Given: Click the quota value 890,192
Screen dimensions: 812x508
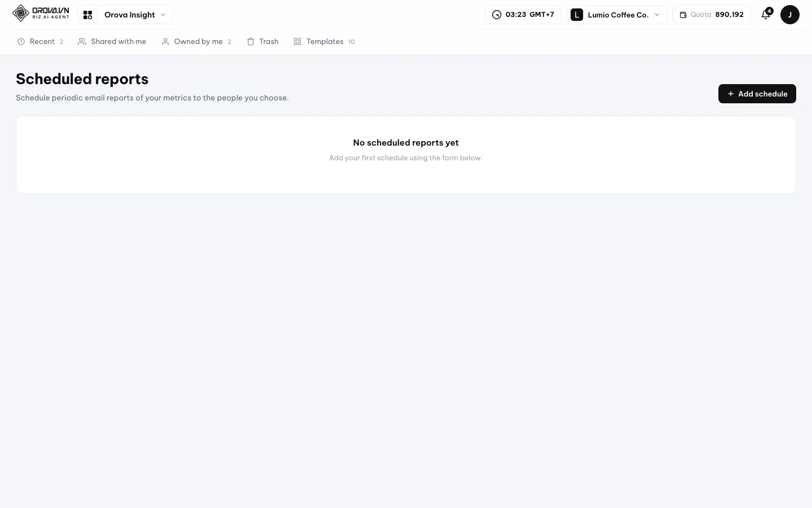Looking at the screenshot, I should coord(729,15).
